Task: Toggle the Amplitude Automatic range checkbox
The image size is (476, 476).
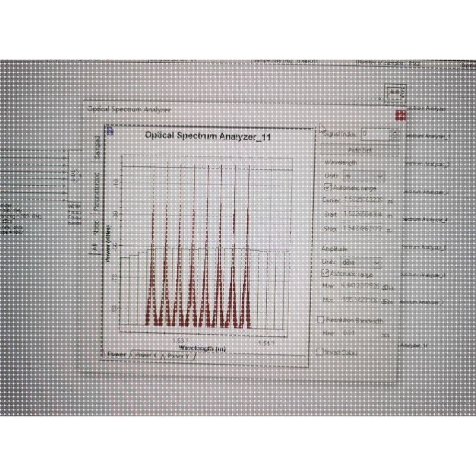Action: (x=325, y=273)
